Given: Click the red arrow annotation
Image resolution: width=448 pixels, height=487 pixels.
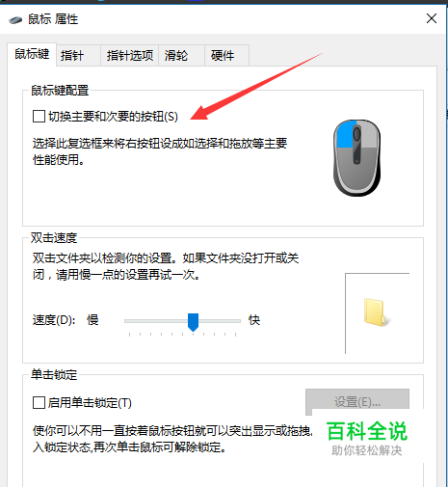Looking at the screenshot, I should point(256,86).
